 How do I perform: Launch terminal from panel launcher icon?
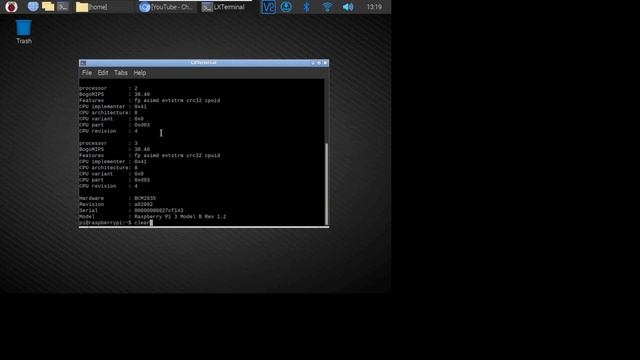(x=63, y=7)
